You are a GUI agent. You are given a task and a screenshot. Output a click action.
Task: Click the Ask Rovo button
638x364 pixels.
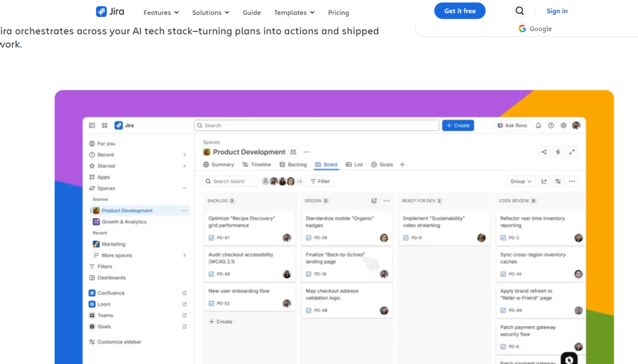click(x=512, y=126)
